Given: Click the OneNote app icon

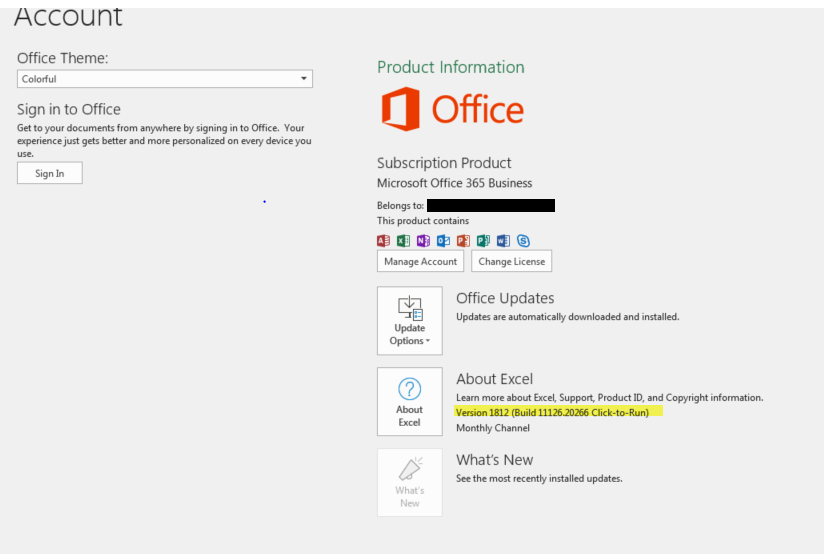Looking at the screenshot, I should (x=423, y=241).
